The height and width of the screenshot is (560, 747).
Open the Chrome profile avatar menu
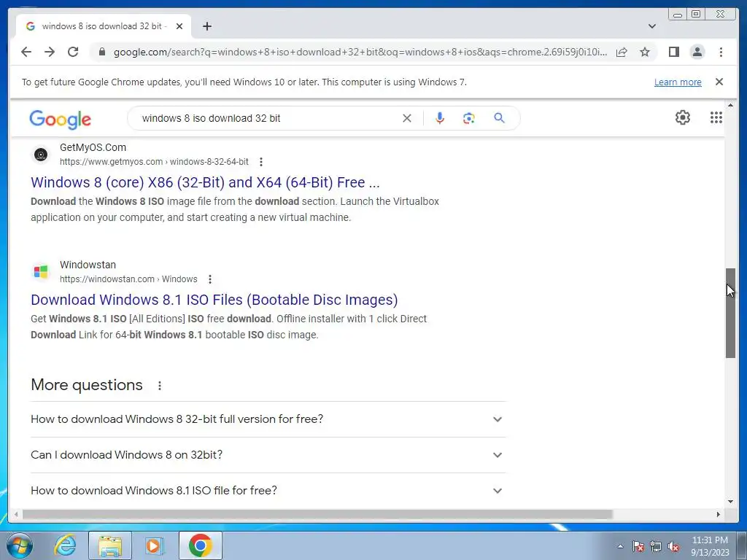tap(697, 52)
